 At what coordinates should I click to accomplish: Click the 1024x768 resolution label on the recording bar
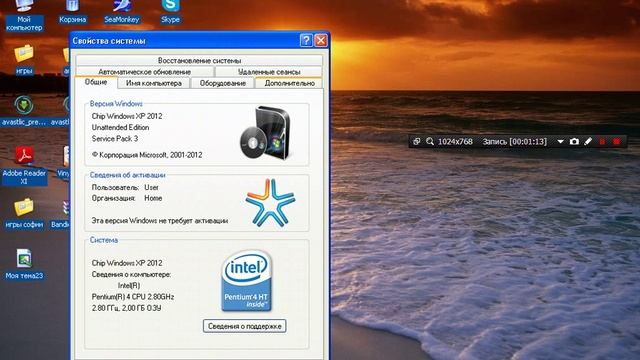(x=455, y=142)
